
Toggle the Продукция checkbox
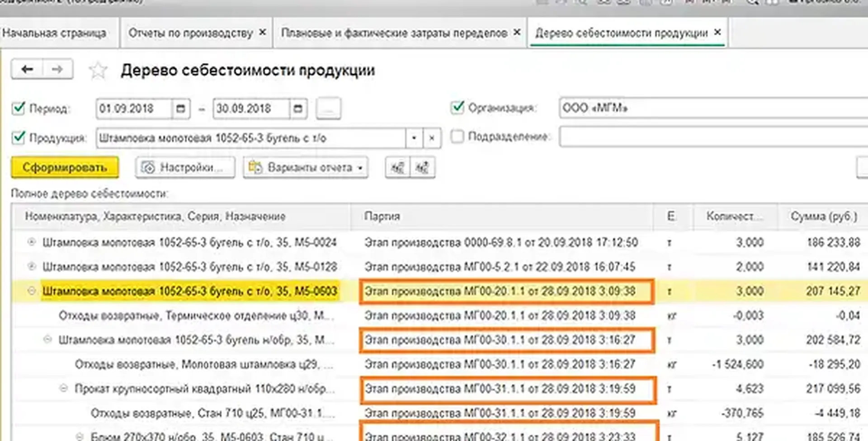(18, 138)
